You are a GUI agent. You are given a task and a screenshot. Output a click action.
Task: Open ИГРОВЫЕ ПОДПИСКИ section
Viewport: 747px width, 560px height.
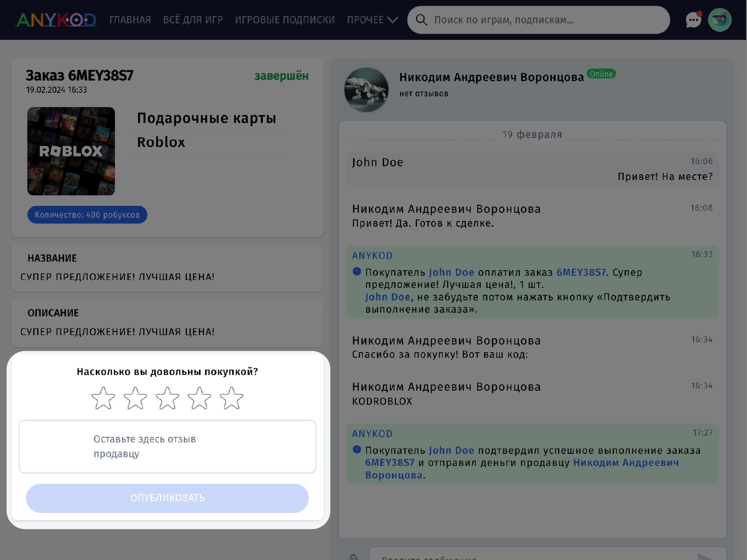[285, 20]
